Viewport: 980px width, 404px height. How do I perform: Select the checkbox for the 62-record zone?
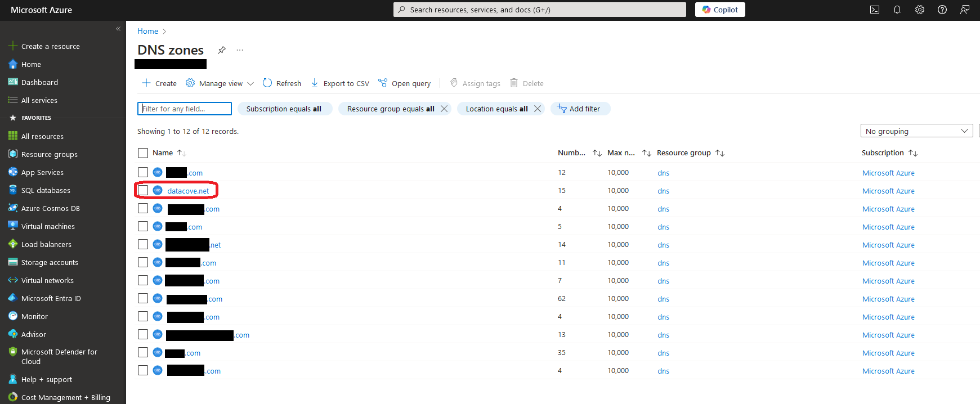point(143,299)
